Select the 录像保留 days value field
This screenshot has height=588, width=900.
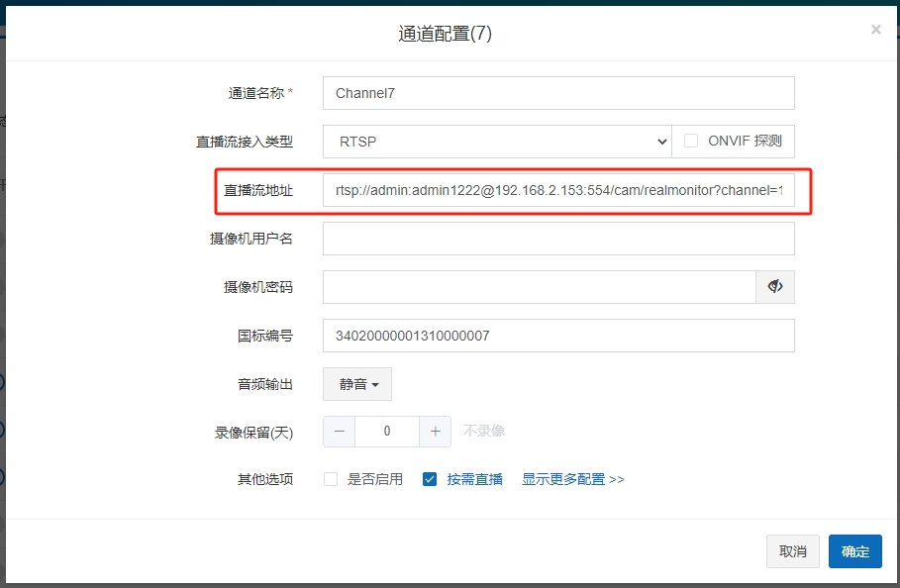click(x=387, y=432)
